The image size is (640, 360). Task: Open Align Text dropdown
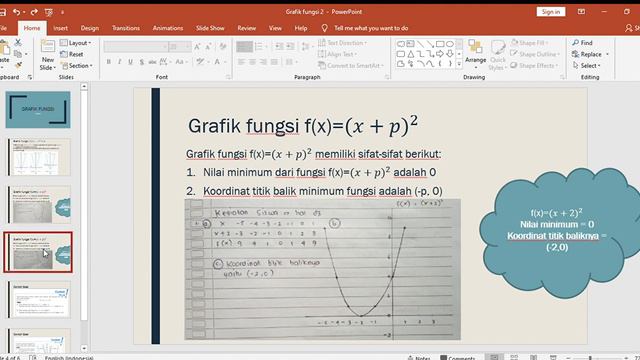tap(338, 54)
